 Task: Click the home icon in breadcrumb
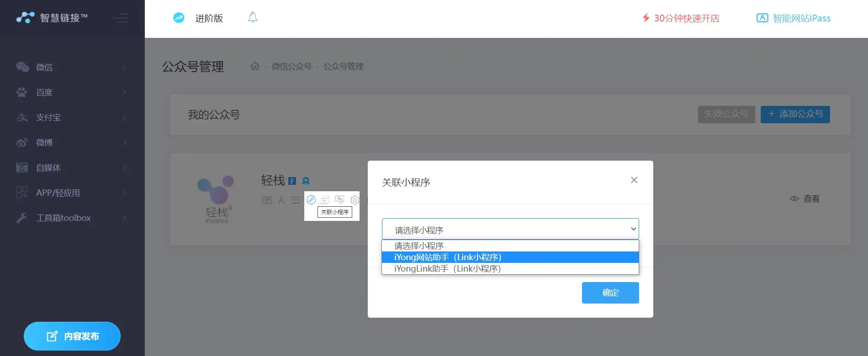[x=255, y=66]
